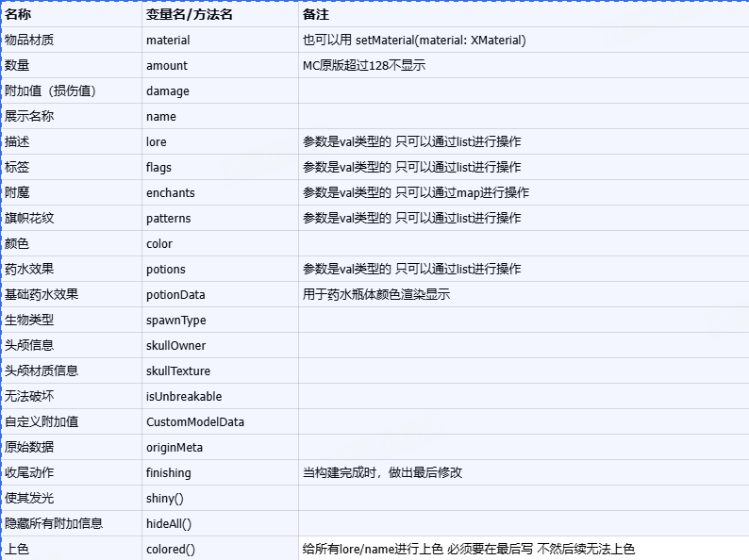
Task: Click the enchants map remark cell
Action: (x=416, y=193)
